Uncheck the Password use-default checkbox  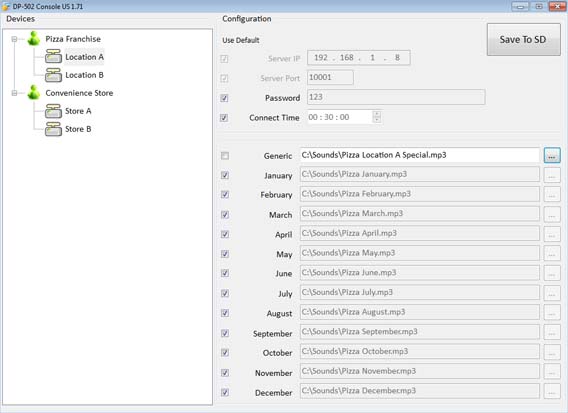click(x=224, y=98)
